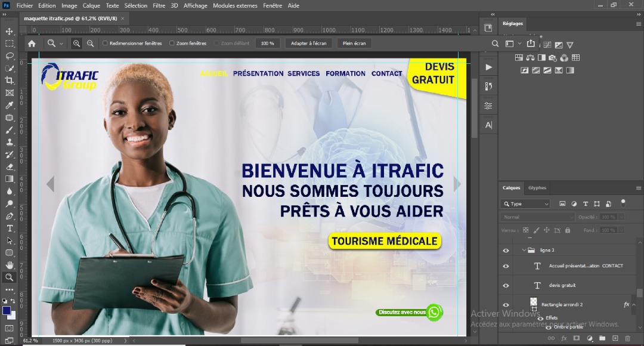Collapse effects of Rectangle arrondi 2 layer
The image size is (644, 346).
pyautogui.click(x=635, y=304)
